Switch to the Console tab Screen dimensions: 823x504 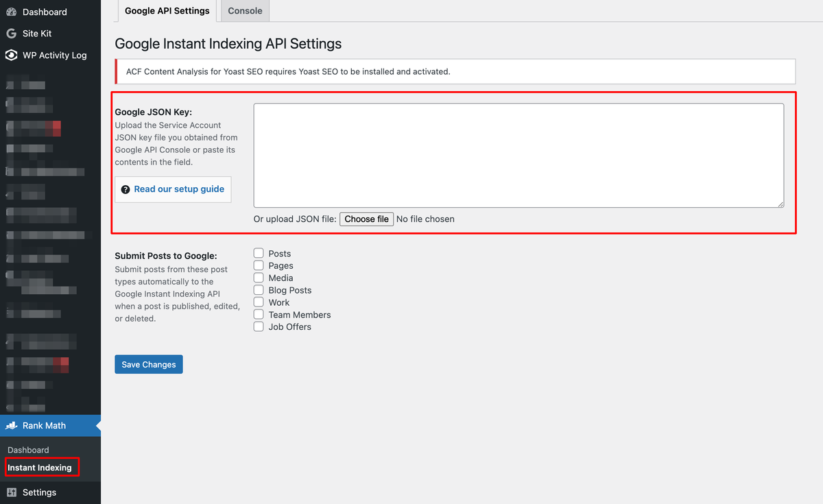coord(245,11)
